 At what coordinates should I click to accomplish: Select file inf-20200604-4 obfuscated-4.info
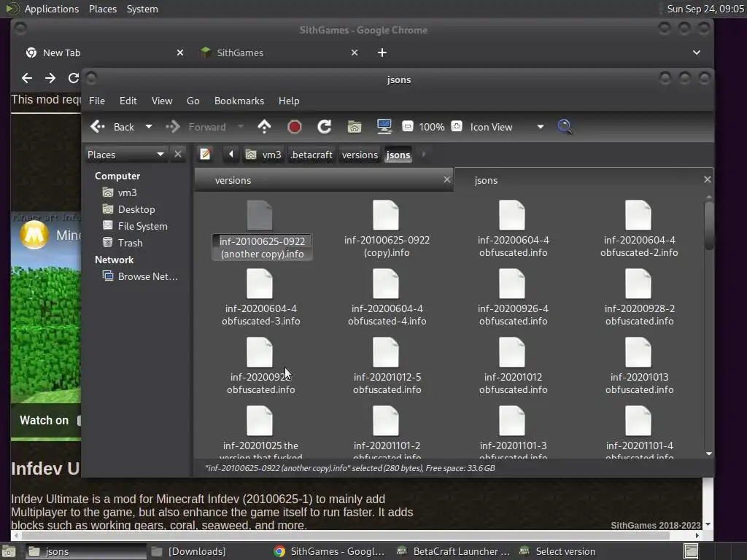[387, 297]
